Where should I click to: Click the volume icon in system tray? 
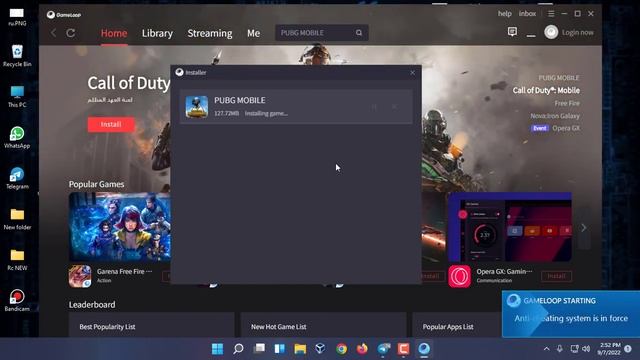click(586, 349)
